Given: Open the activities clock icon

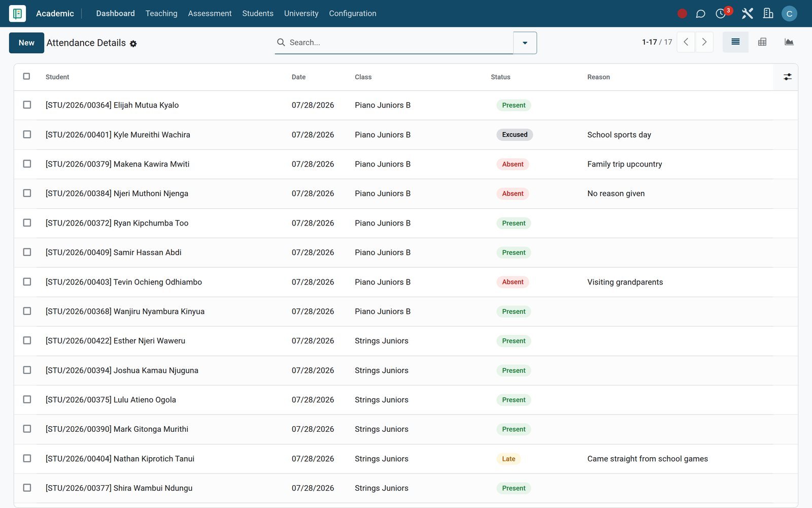Looking at the screenshot, I should pos(721,14).
